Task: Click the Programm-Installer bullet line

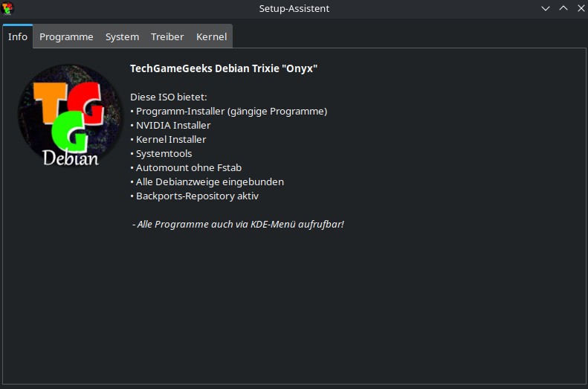Action: click(x=229, y=112)
